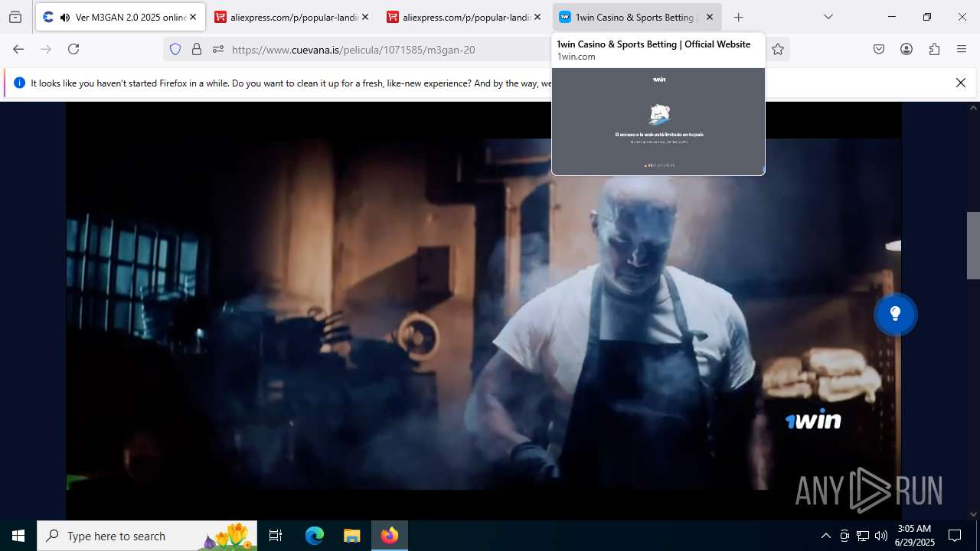Screen dimensions: 980x551
Task: Click the Firefox taskbar icon
Action: coord(390,536)
